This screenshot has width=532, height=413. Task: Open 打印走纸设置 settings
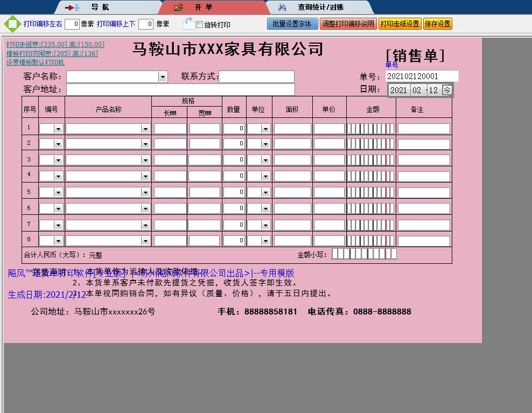[400, 24]
